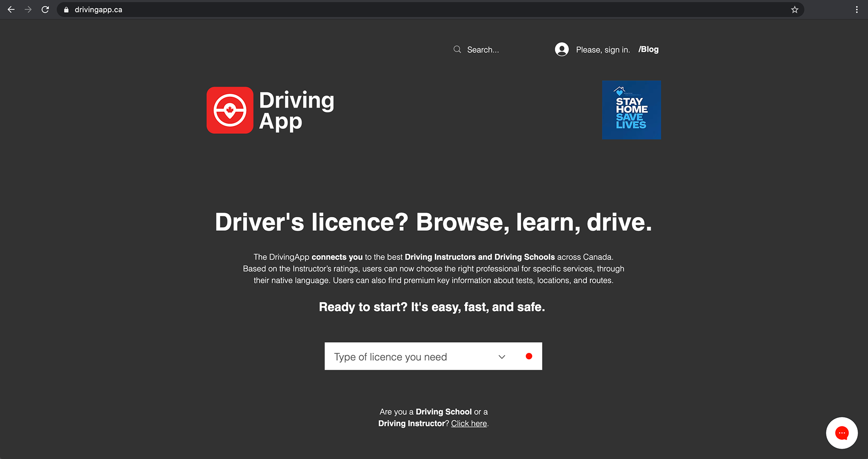Open the red Driving App logo icon
868x459 pixels.
[x=230, y=110]
